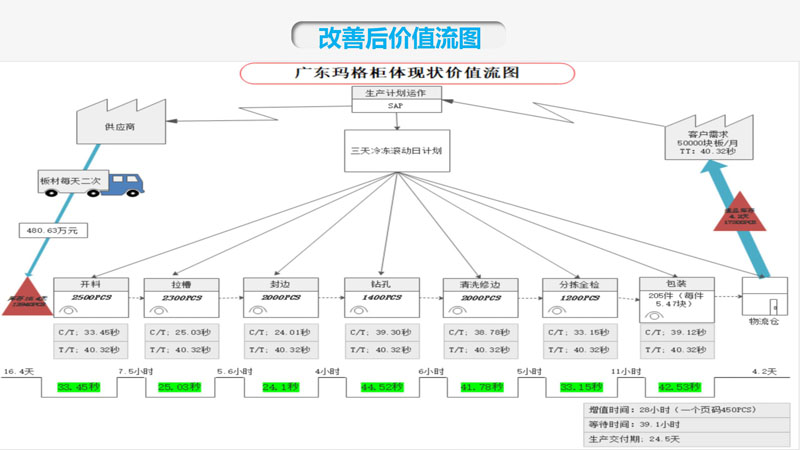Click the red triangle below customer demand
The width and height of the screenshot is (800, 450).
(x=740, y=212)
